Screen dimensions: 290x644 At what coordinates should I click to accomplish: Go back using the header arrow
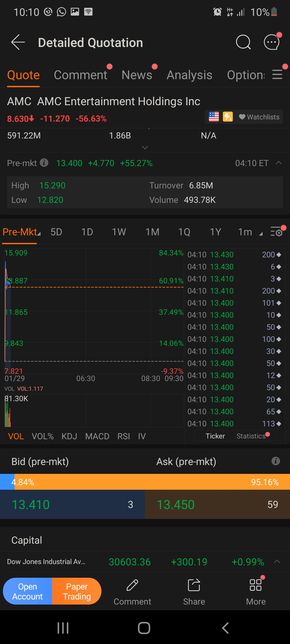click(18, 42)
